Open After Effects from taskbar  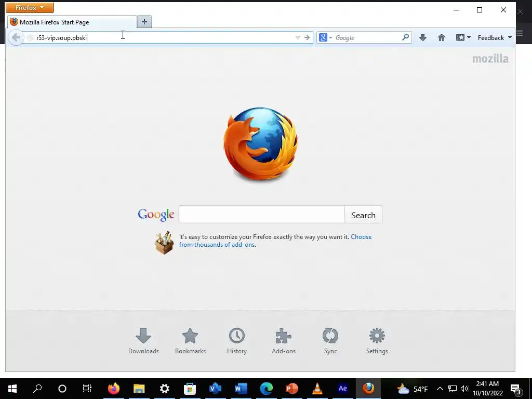coord(343,389)
